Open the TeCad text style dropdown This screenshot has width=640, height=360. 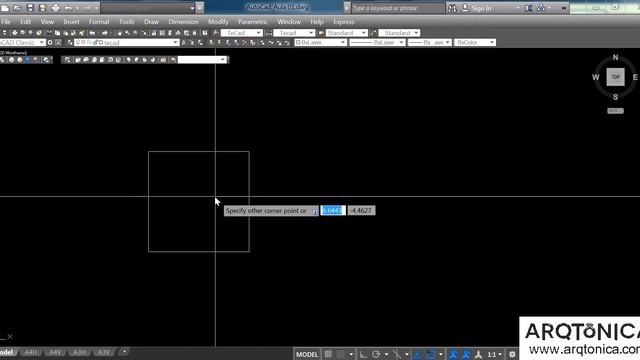click(242, 33)
